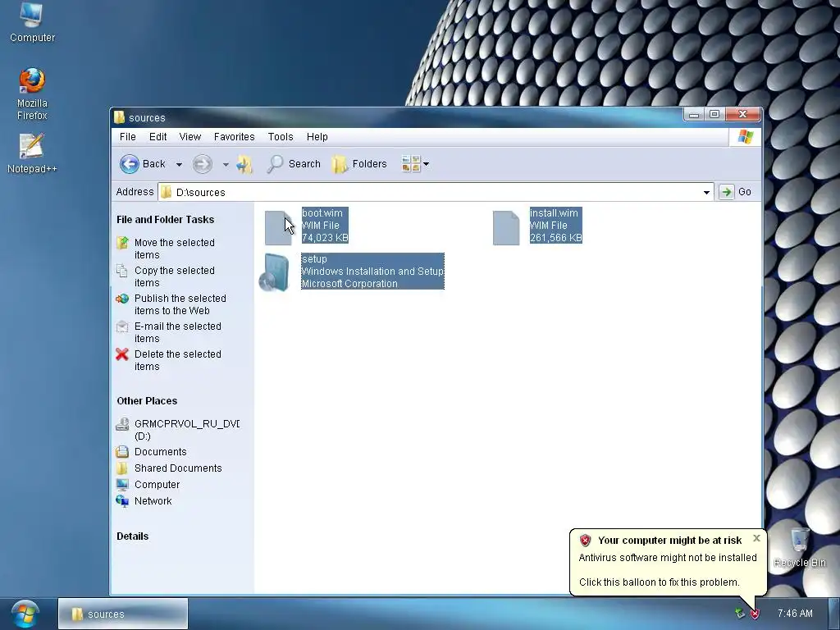Screen dimensions: 840x630
Task: Open the Tools menu
Action: click(281, 137)
